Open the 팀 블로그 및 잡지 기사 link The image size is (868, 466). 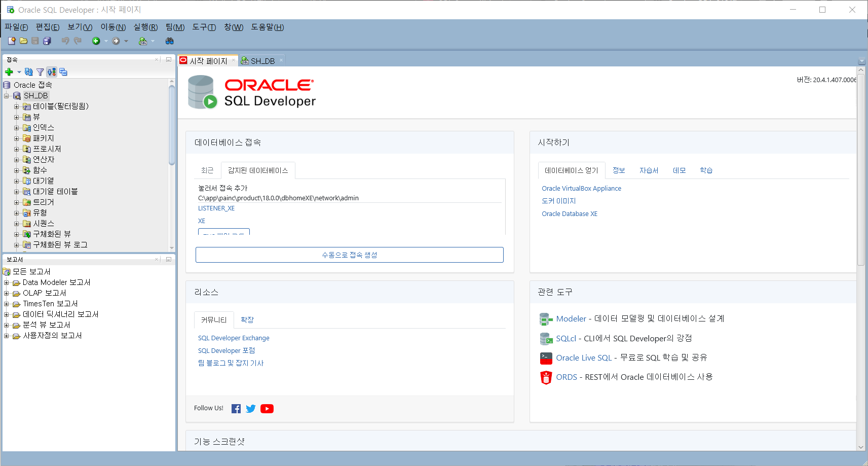pos(231,364)
